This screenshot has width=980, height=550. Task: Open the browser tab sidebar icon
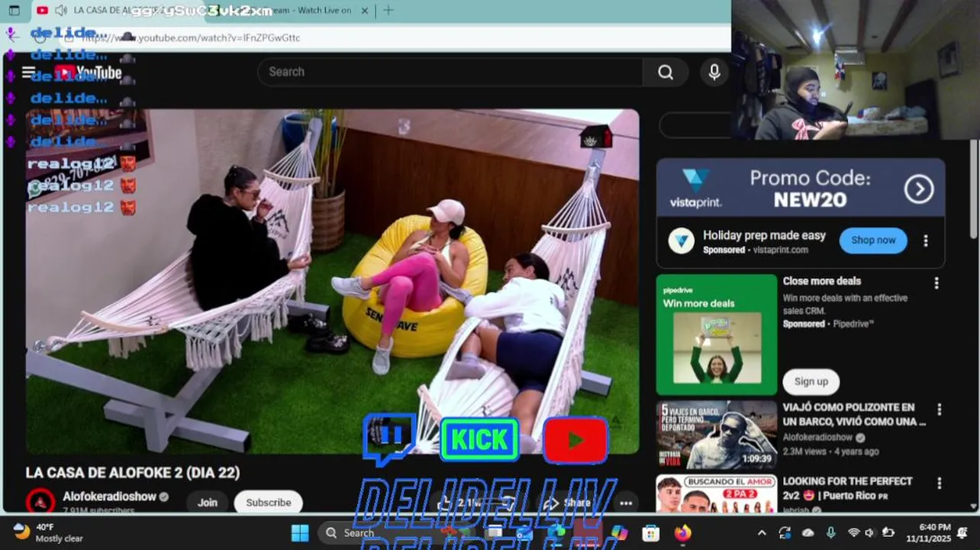pos(14,10)
